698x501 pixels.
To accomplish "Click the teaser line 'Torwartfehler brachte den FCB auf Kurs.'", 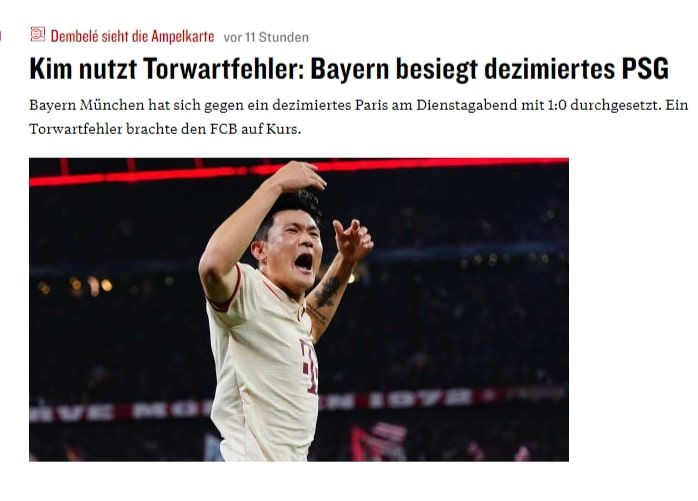I will [165, 129].
